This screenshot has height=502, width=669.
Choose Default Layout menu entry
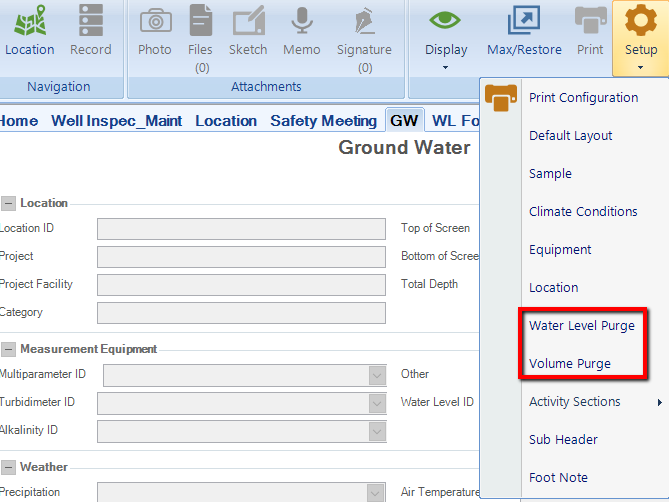[570, 136]
